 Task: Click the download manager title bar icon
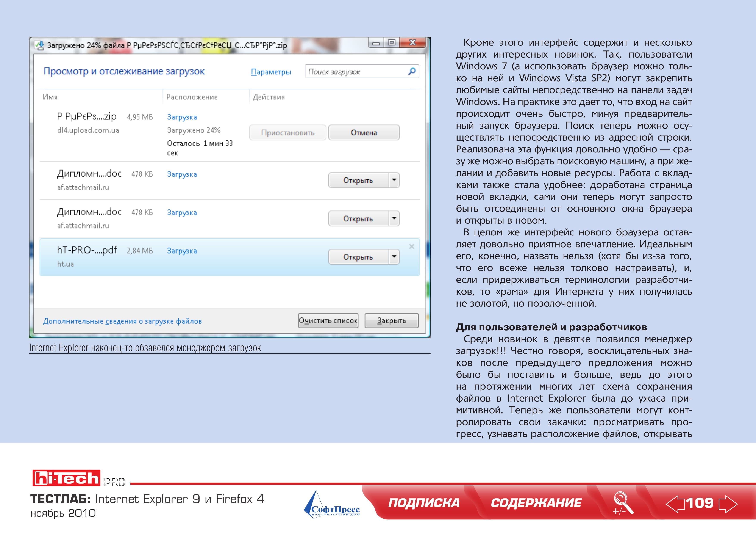coord(39,45)
